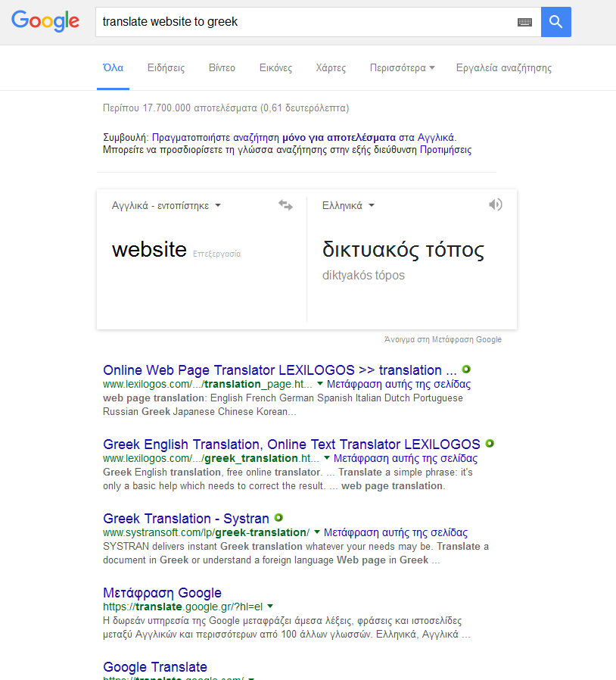This screenshot has width=616, height=680.
Task: Click green circle icon beside Systran result
Action: pyautogui.click(x=278, y=518)
